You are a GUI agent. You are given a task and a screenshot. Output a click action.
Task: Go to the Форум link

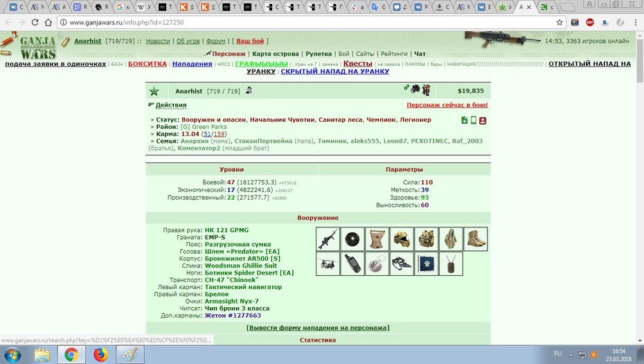coord(215,41)
